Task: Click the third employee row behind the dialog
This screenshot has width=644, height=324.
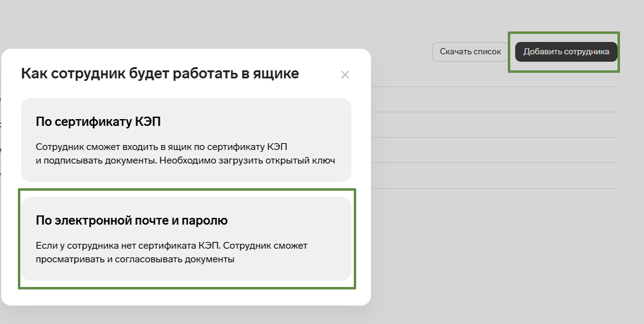Action: coord(493,150)
